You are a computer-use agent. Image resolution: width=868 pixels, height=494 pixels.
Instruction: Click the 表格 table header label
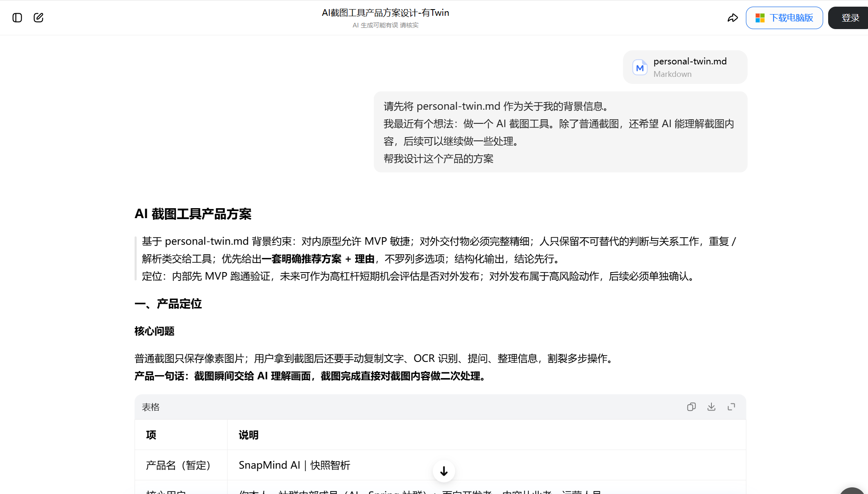[151, 407]
